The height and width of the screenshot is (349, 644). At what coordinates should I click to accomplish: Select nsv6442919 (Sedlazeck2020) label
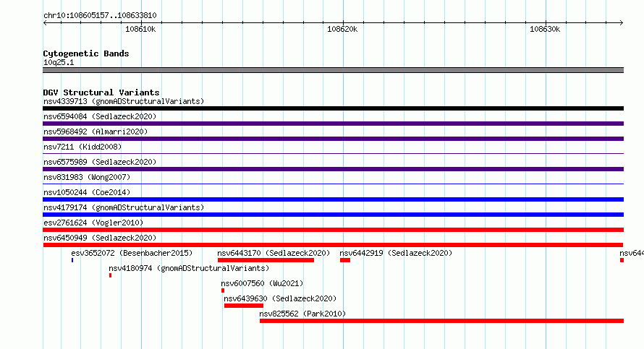[x=396, y=253]
